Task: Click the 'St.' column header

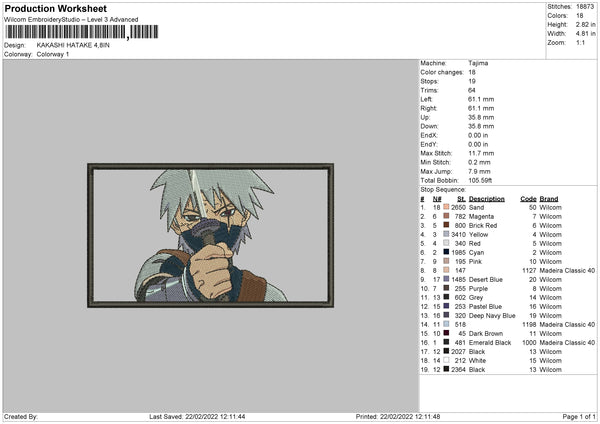Action: coord(461,199)
